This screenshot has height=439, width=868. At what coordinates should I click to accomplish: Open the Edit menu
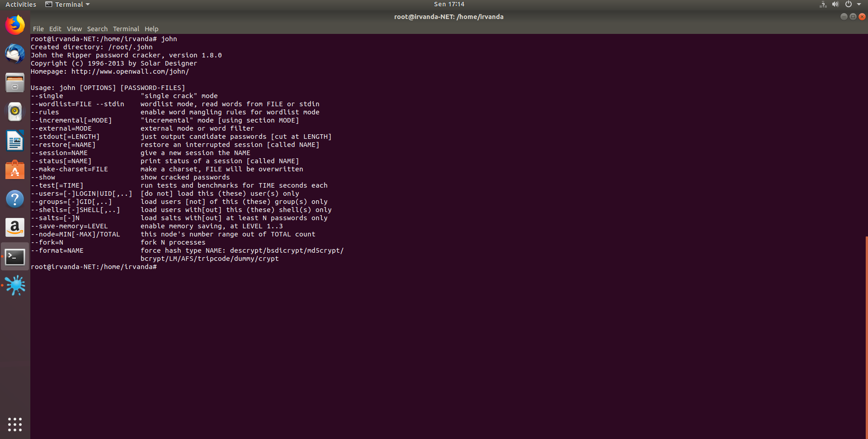[55, 29]
